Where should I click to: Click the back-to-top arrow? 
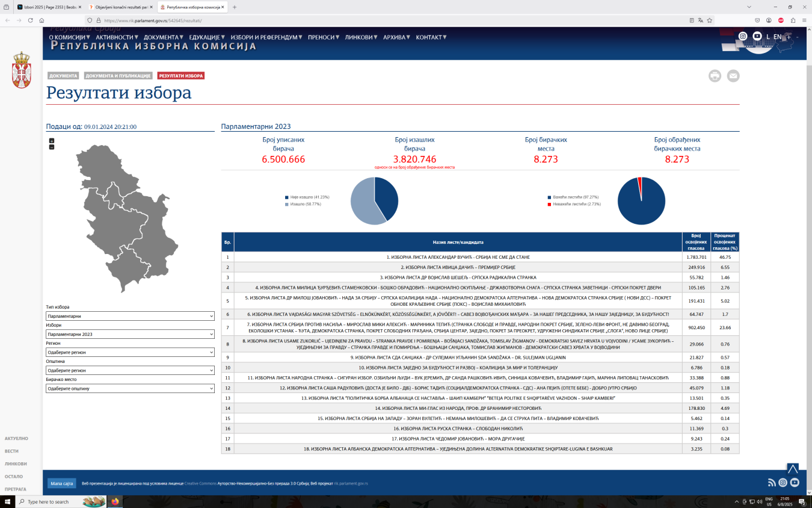[793, 469]
